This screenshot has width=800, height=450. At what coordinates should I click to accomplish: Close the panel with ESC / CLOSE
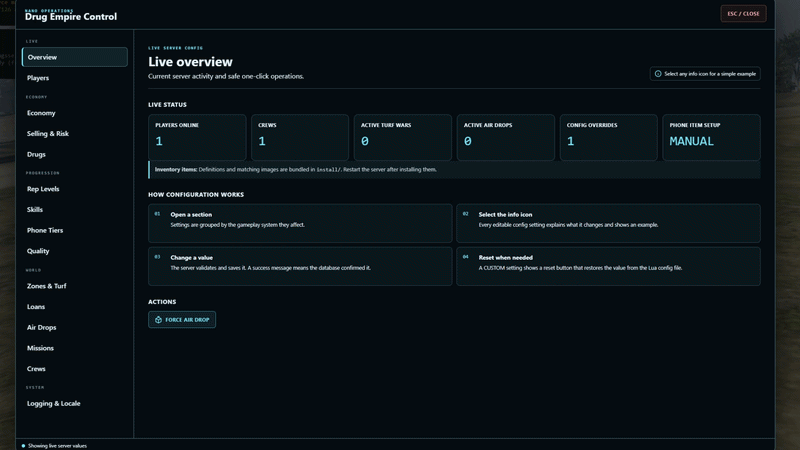point(743,14)
